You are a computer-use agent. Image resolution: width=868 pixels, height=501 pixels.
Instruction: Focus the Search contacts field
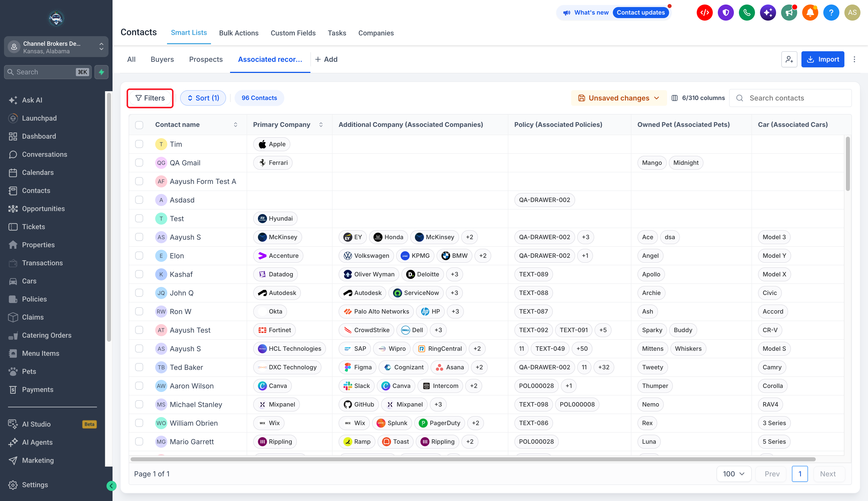(790, 98)
